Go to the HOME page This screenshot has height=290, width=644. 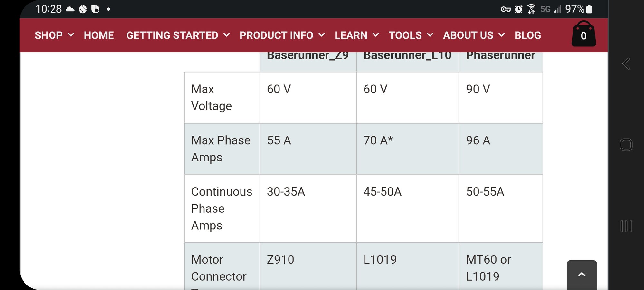coord(99,35)
